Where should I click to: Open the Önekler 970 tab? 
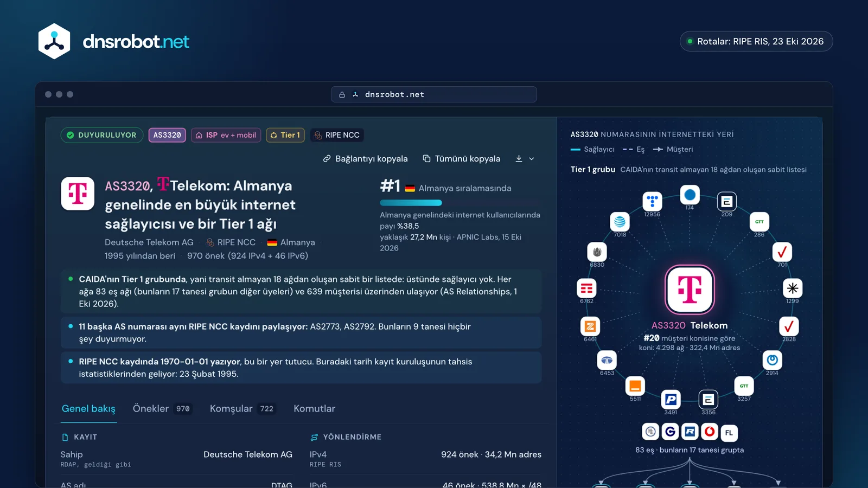162,409
